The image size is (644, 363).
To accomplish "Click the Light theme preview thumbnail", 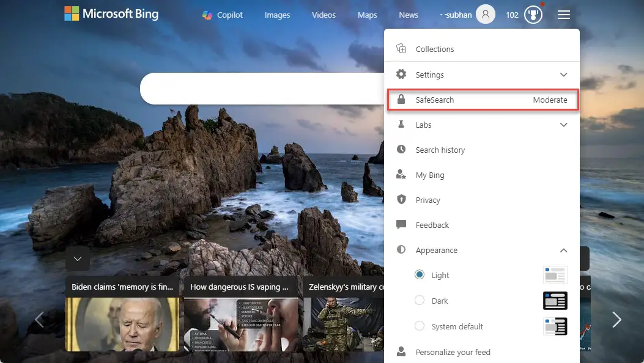I will click(x=555, y=275).
